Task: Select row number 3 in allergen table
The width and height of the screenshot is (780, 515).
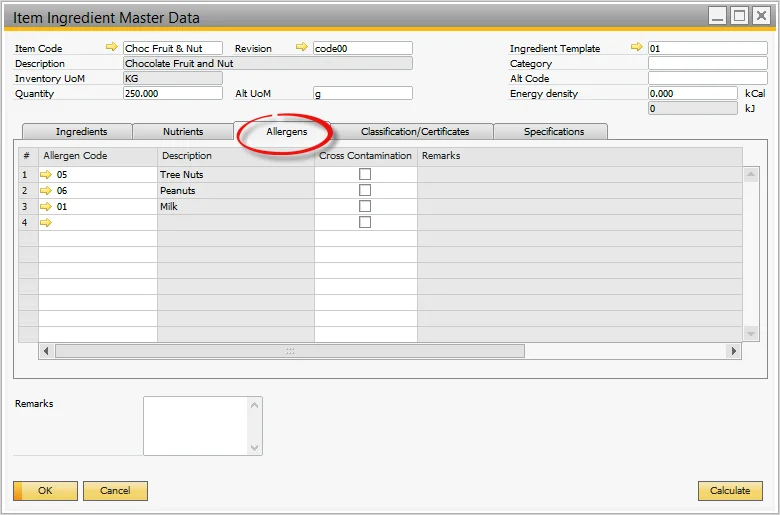Action: [28, 206]
